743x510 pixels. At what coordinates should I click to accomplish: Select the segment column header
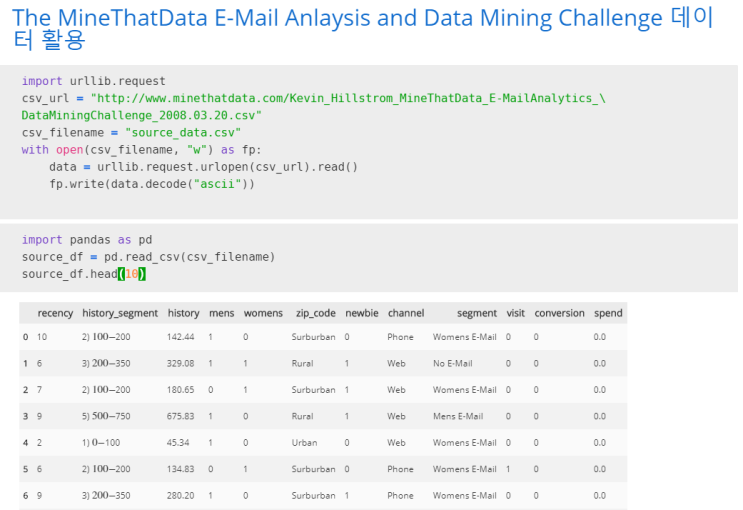pyautogui.click(x=477, y=313)
